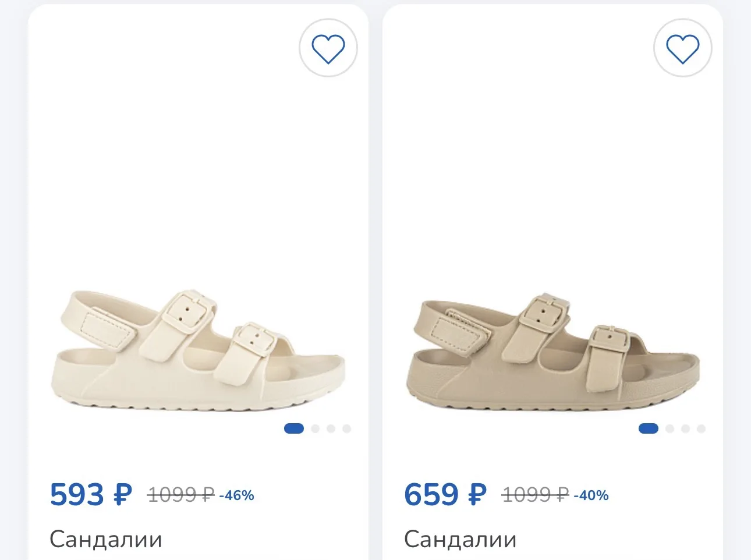Open the beige sandal product image
The width and height of the screenshot is (751, 560).
552,350
